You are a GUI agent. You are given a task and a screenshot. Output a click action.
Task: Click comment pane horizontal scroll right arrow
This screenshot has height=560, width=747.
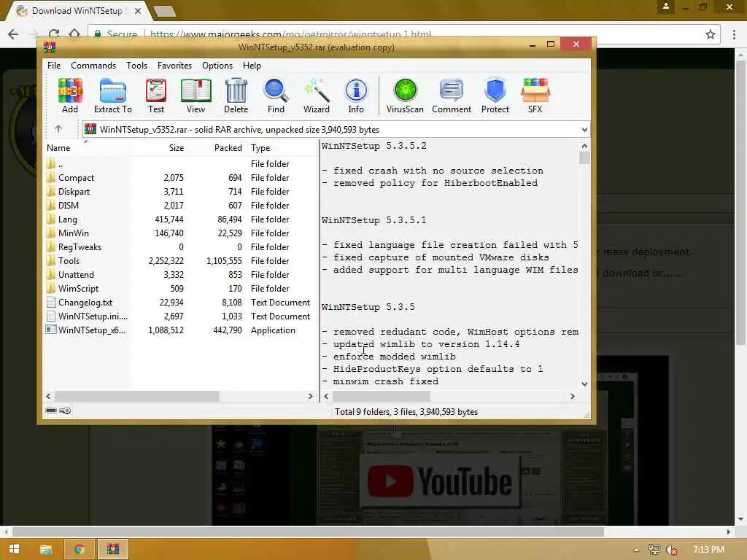pos(572,396)
